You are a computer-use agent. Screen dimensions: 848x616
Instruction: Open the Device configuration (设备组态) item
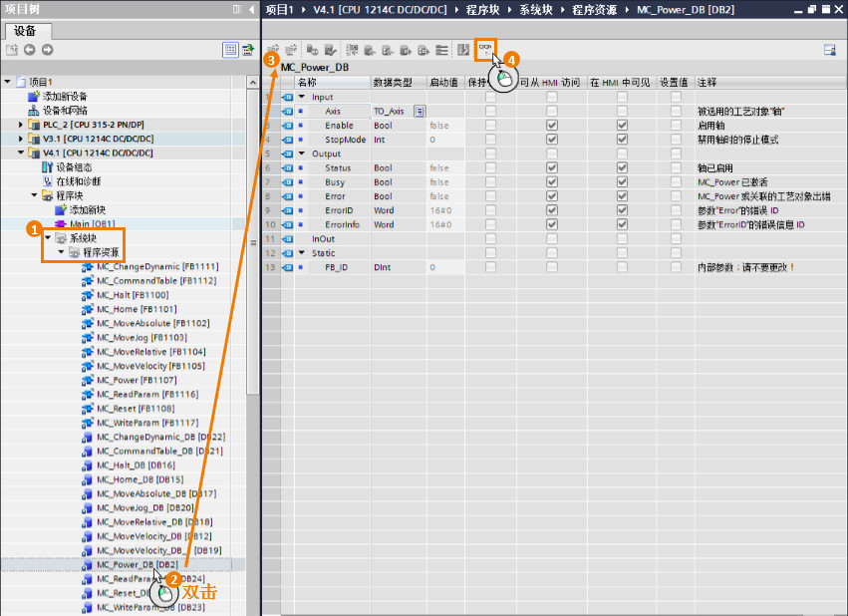74,167
